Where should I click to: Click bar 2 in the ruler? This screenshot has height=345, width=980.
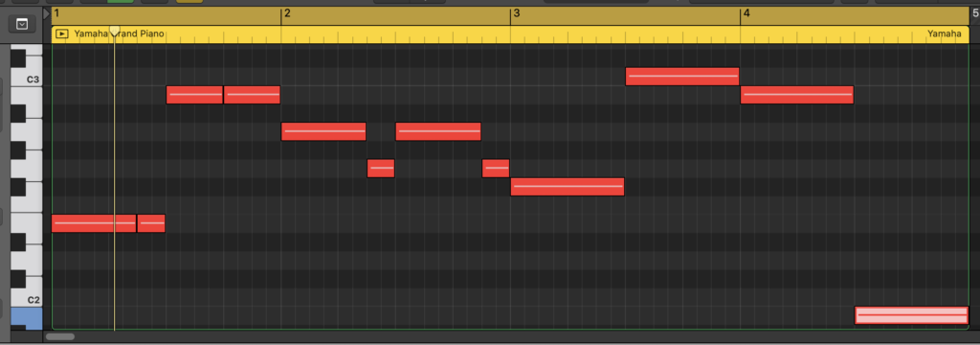pos(287,13)
